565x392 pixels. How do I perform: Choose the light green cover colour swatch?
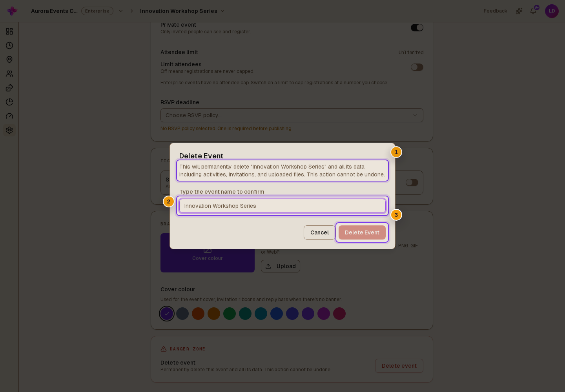click(x=230, y=314)
